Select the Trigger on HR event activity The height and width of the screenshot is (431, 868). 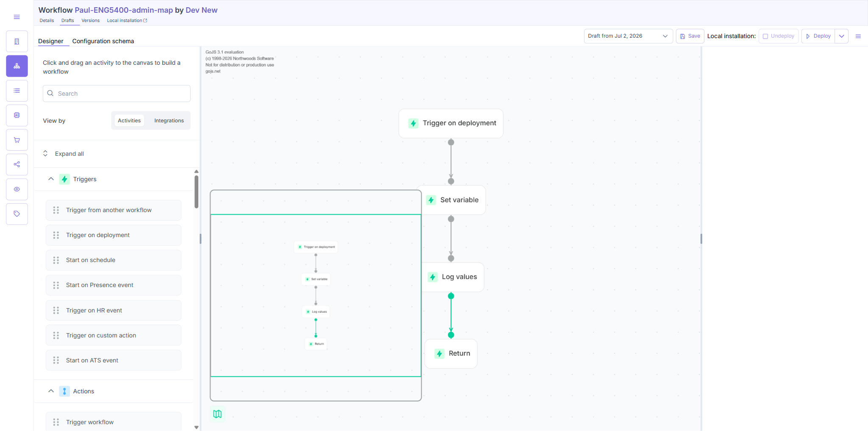pyautogui.click(x=114, y=310)
